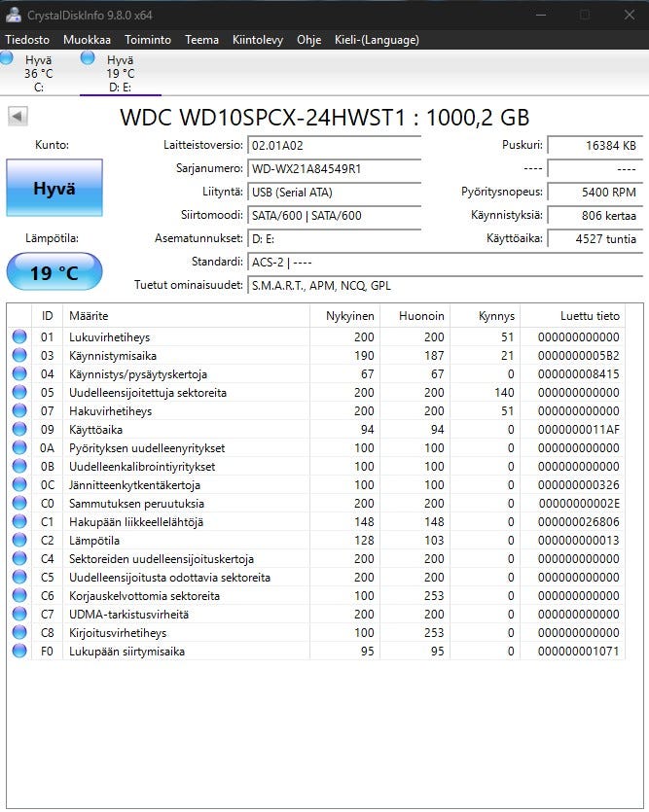
Task: Click the power-on count field 806 kertaa
Action: pyautogui.click(x=595, y=216)
